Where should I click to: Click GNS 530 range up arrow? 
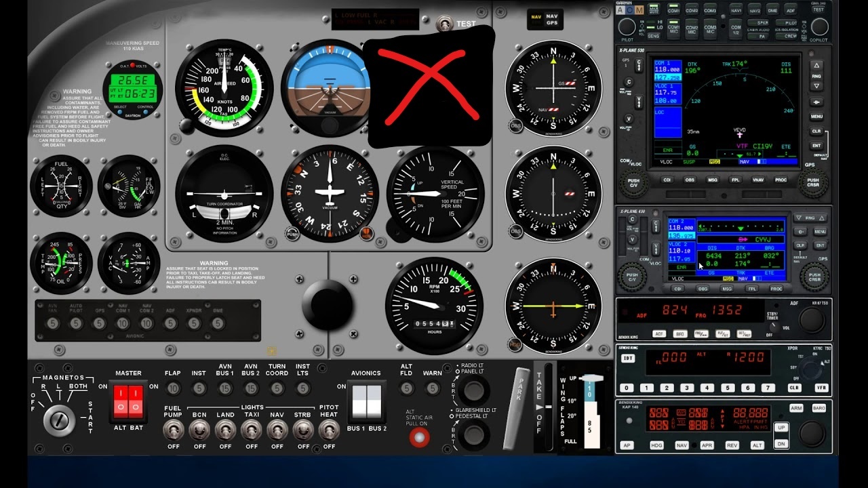[816, 66]
